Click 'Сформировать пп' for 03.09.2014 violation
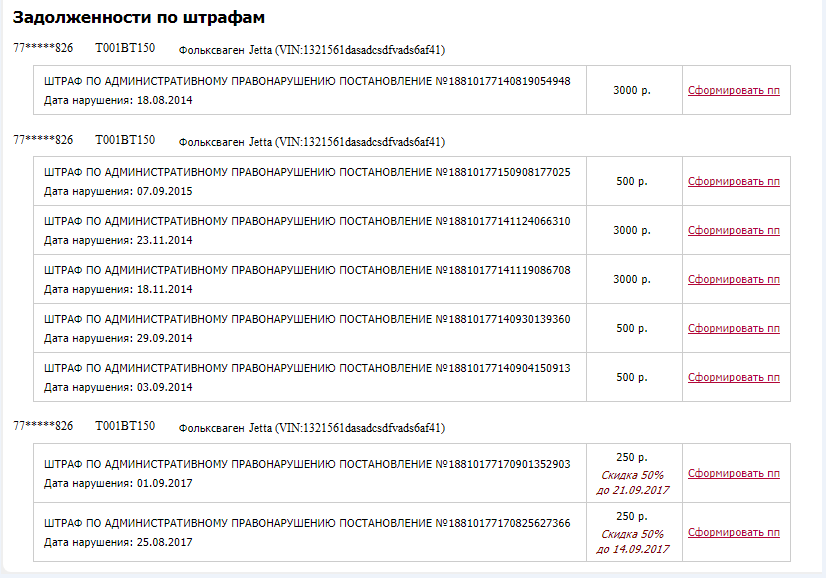The image size is (826, 578). click(733, 377)
